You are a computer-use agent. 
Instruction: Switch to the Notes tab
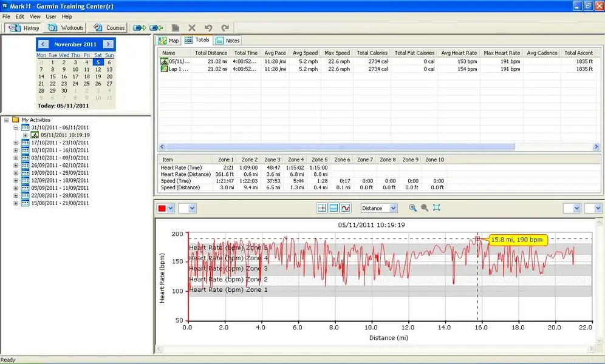[x=228, y=41]
